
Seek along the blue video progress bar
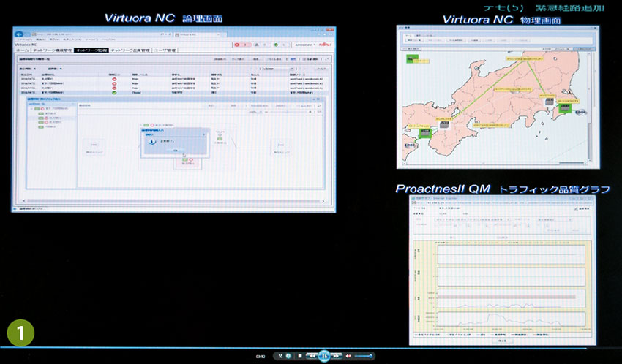tap(293, 348)
